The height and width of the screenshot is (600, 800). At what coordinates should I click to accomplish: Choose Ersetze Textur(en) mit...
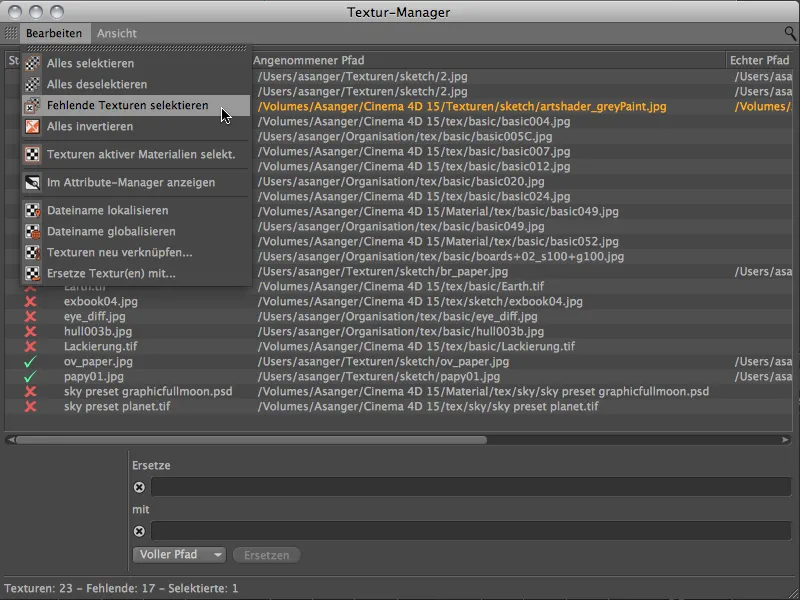point(136,273)
